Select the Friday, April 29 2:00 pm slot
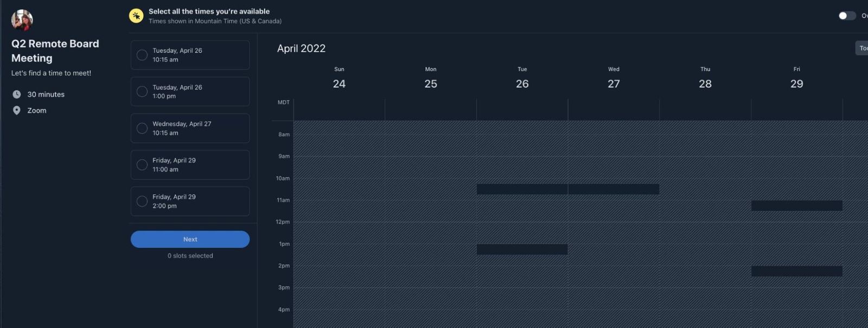868x328 pixels. [x=190, y=201]
